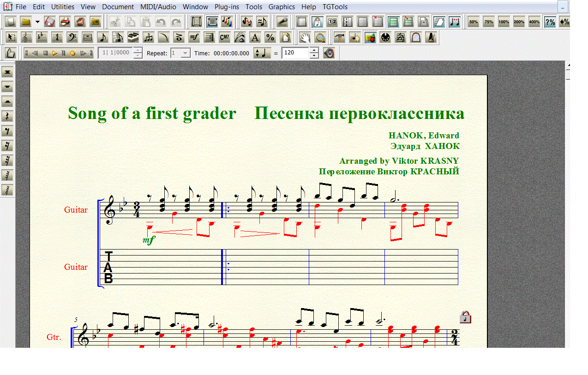
Task: Select the Chord tool labeled CM7
Action: (x=224, y=37)
